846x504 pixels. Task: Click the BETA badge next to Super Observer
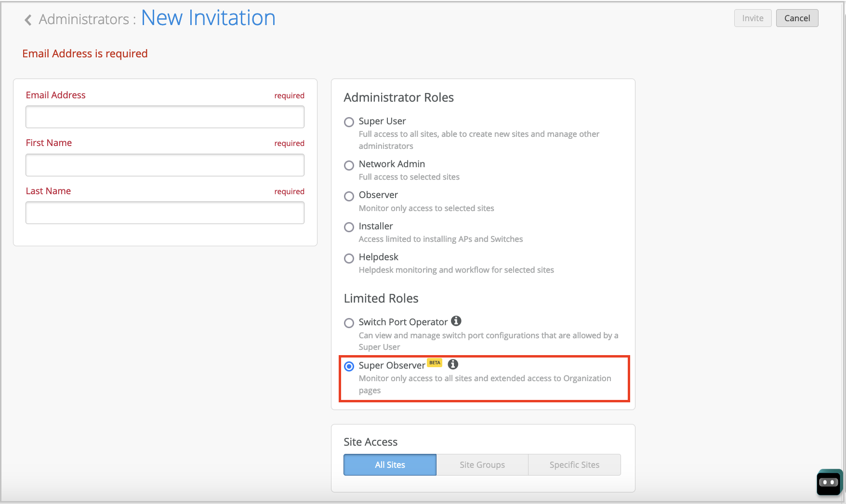tap(435, 363)
